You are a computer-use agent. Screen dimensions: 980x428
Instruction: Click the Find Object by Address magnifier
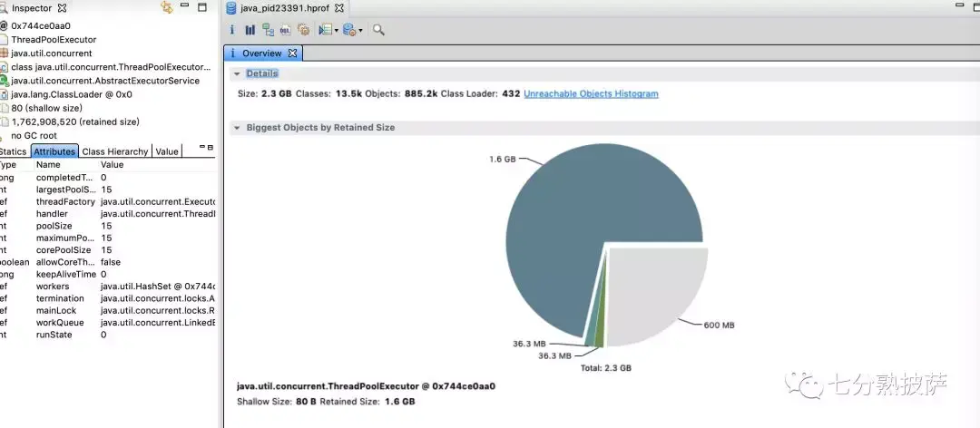pyautogui.click(x=378, y=29)
